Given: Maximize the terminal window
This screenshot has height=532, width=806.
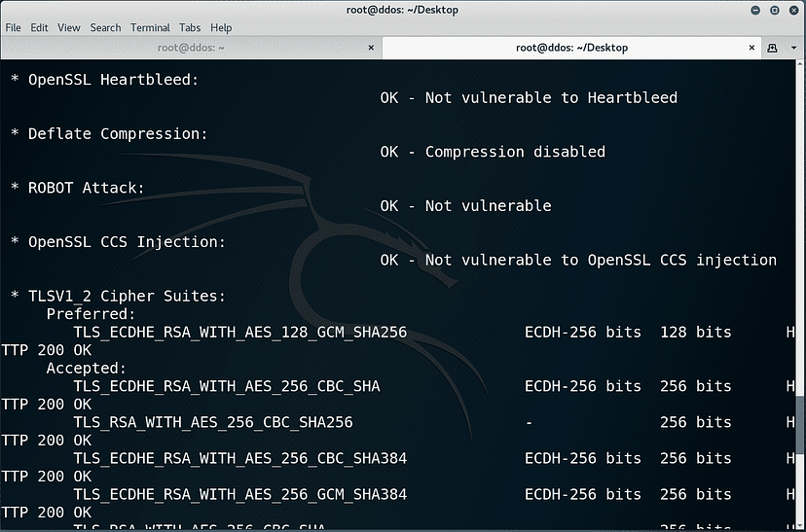Looking at the screenshot, I should tap(775, 11).
